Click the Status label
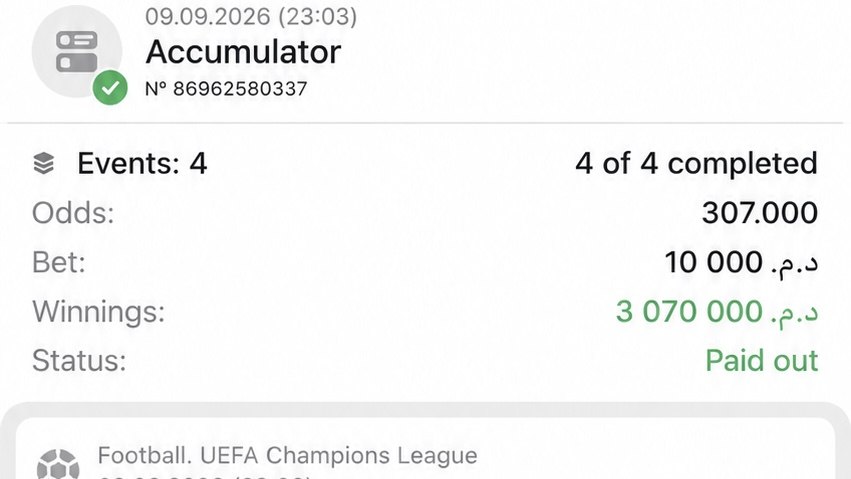This screenshot has width=851, height=479. click(x=79, y=361)
